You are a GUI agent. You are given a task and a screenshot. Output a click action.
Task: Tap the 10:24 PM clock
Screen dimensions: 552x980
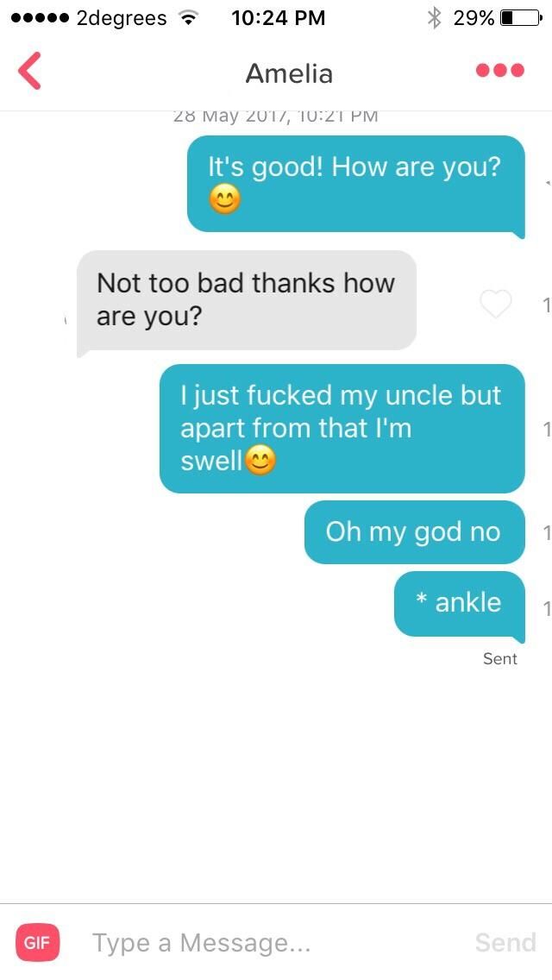(x=279, y=18)
